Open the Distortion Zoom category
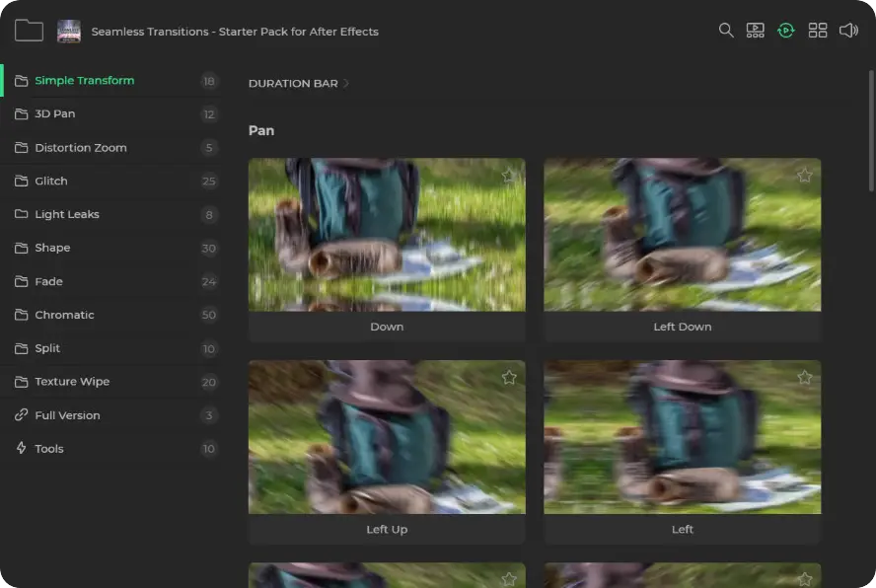 point(110,148)
